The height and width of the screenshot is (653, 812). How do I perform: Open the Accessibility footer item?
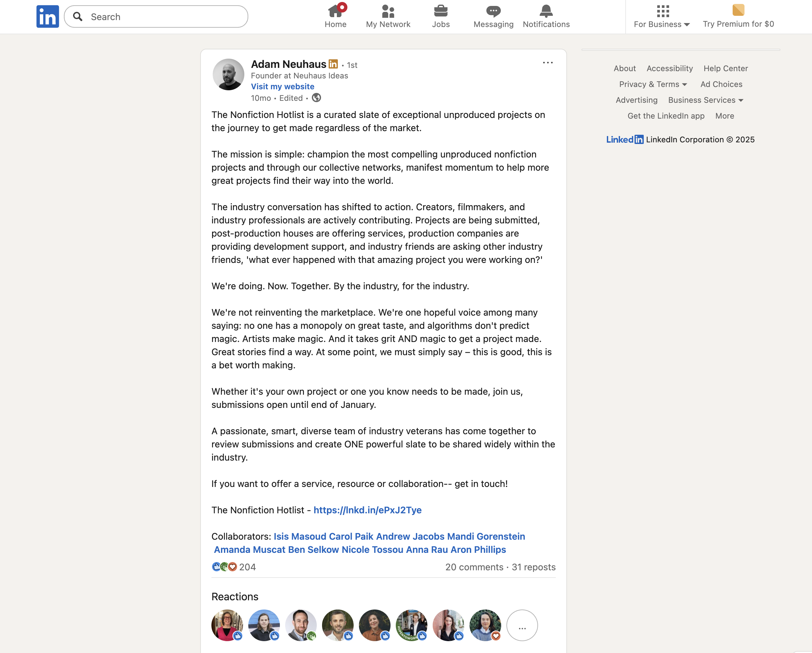[669, 69]
